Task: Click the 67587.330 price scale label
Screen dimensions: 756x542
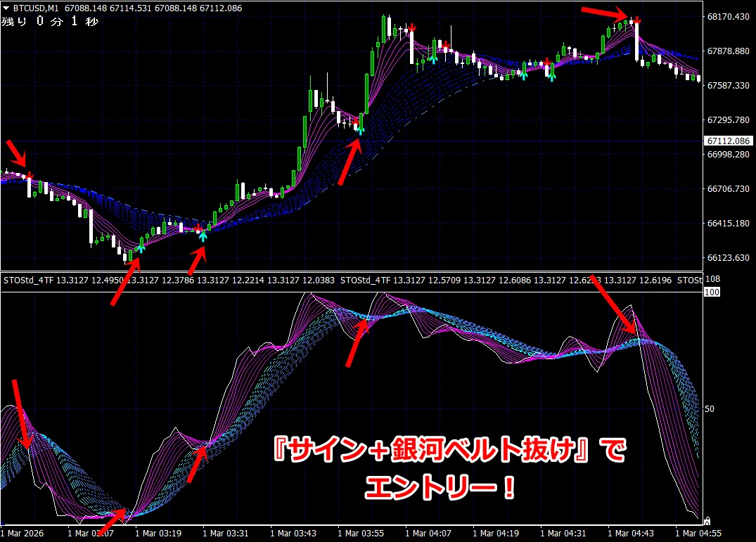Action: point(729,85)
